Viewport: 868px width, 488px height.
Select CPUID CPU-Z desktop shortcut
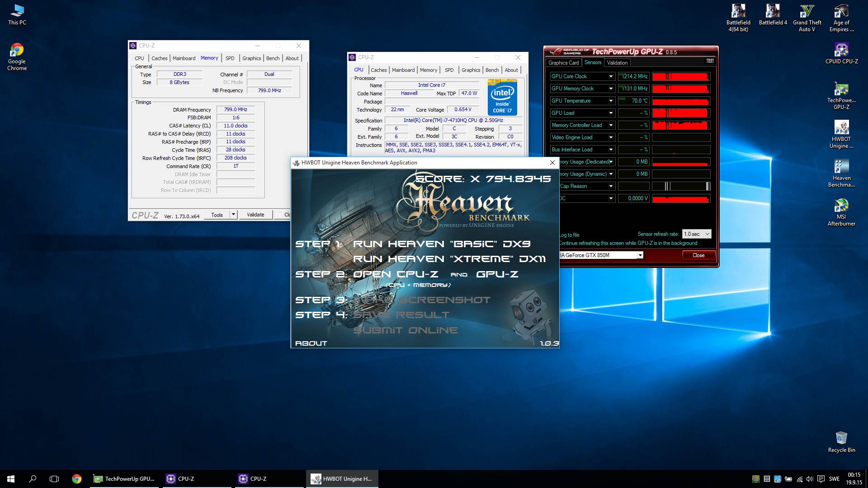[x=841, y=54]
